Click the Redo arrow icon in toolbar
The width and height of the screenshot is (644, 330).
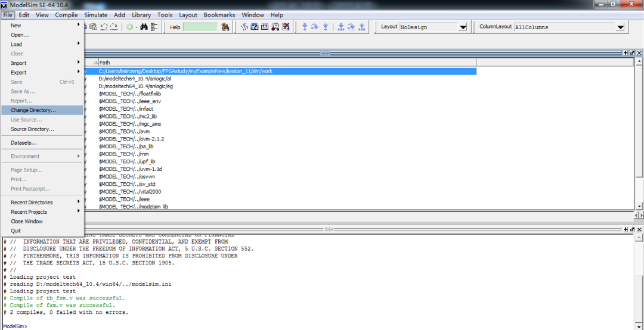point(113,27)
